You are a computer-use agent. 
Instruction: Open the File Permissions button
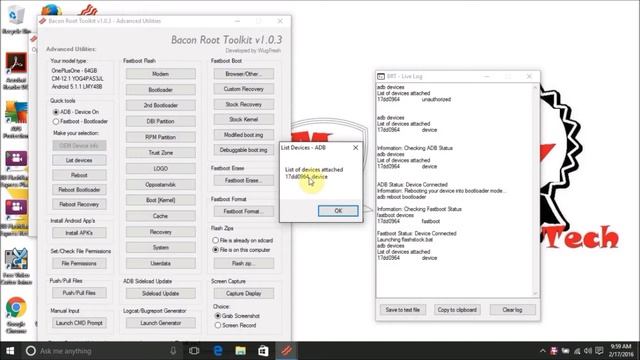click(x=79, y=263)
